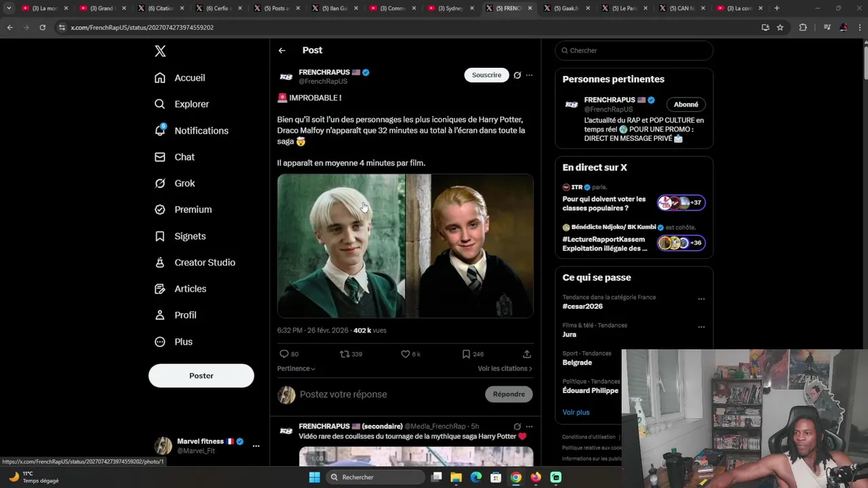This screenshot has width=868, height=488.
Task: Open Microsoft Edge from the taskbar
Action: click(476, 477)
